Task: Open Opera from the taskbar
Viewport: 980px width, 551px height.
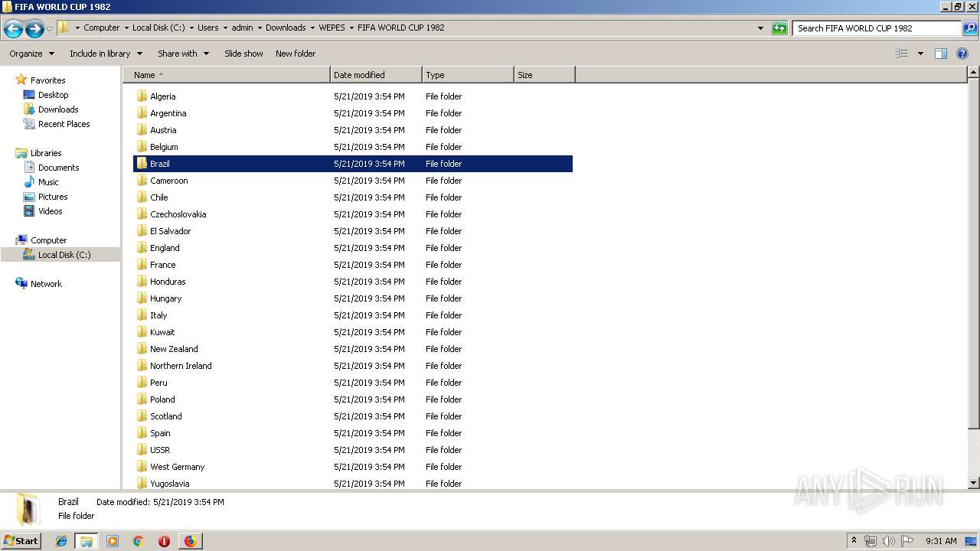Action: (x=164, y=541)
